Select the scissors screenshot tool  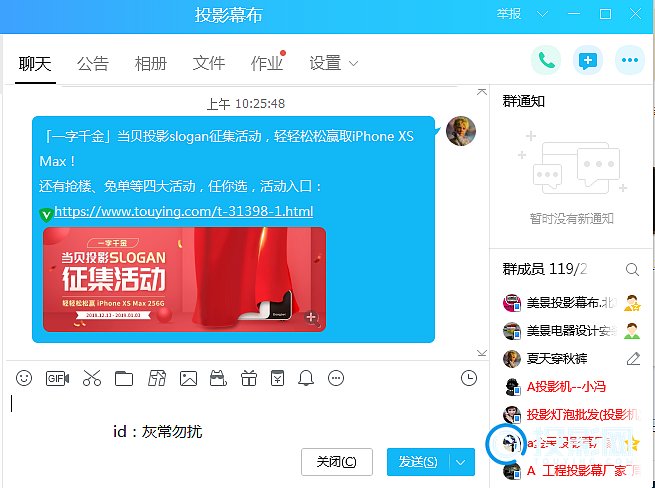[x=92, y=378]
